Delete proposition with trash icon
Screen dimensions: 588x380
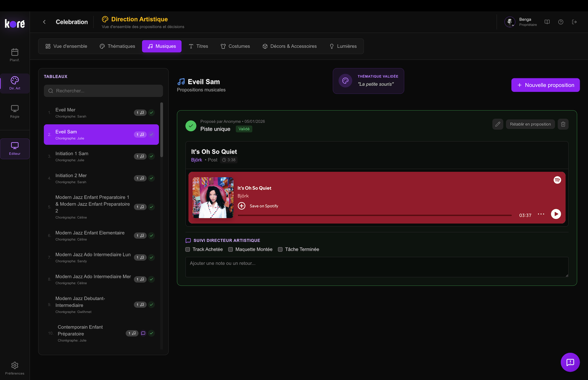tap(563, 124)
